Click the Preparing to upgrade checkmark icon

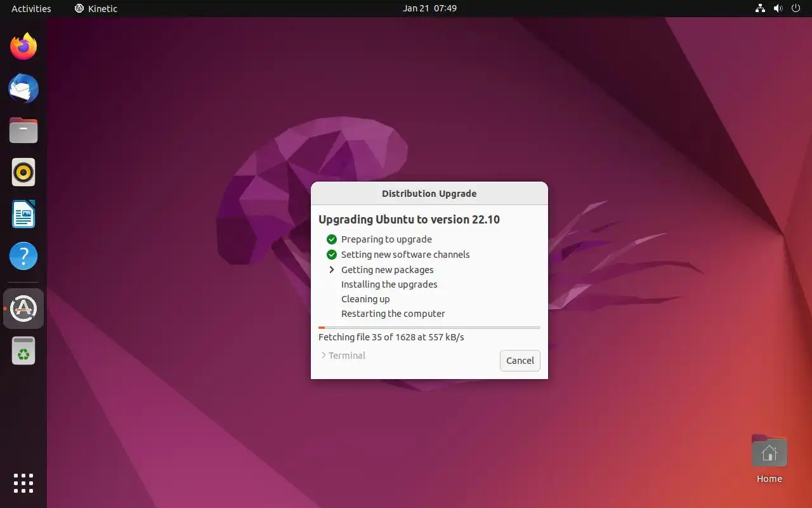pos(331,239)
